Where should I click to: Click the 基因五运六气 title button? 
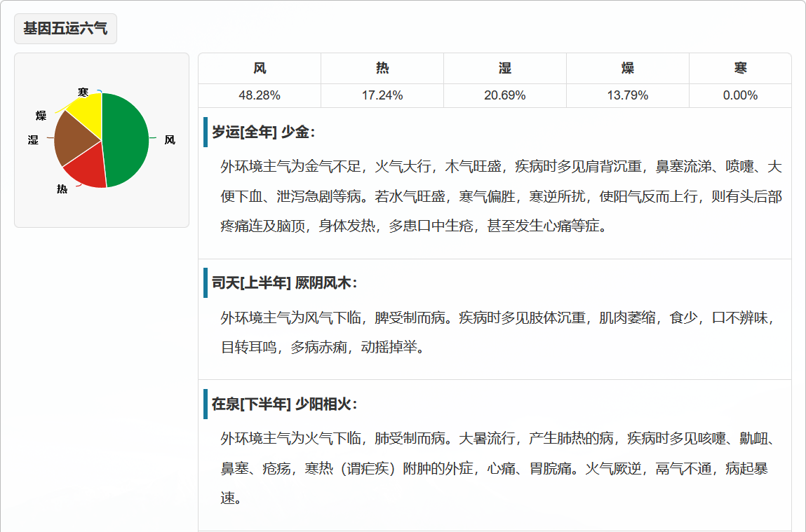[65, 29]
